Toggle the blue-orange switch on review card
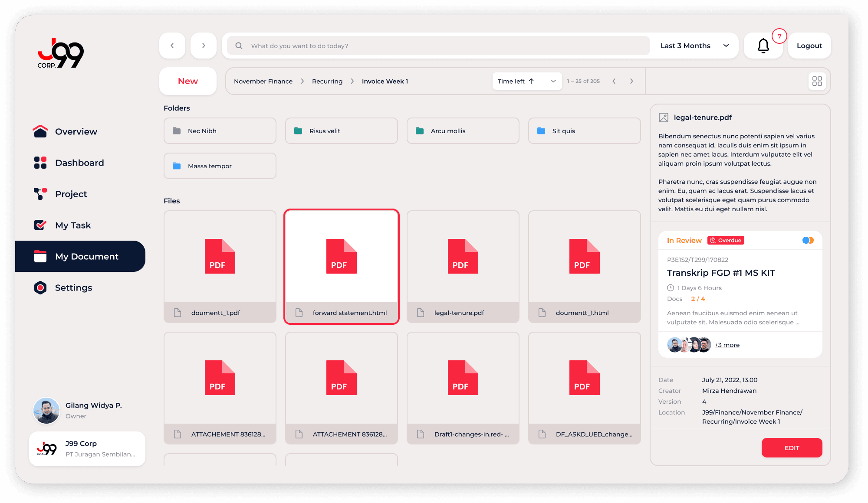Screen dimensions: 868x503 pos(808,240)
